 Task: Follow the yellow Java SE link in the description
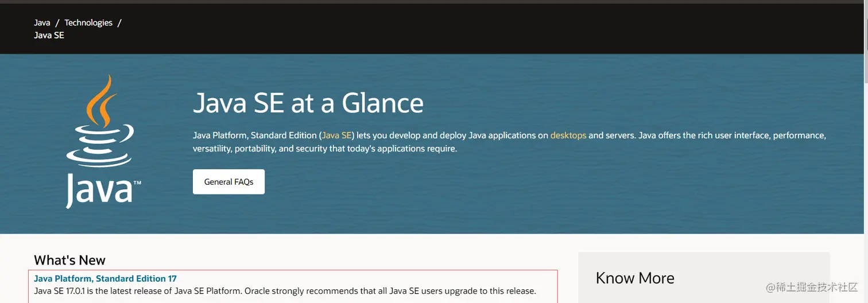coord(336,136)
